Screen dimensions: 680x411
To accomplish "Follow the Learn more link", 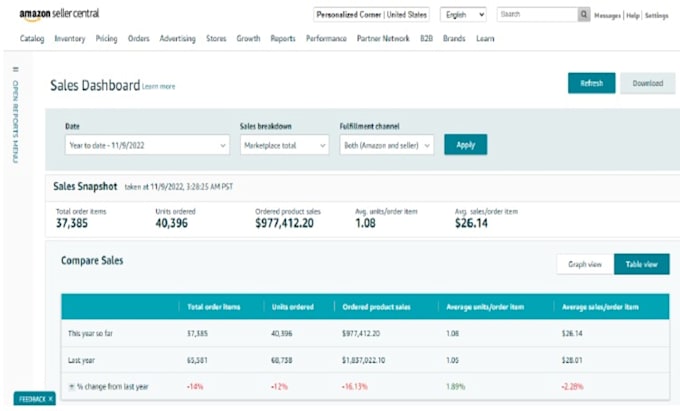I will [159, 86].
